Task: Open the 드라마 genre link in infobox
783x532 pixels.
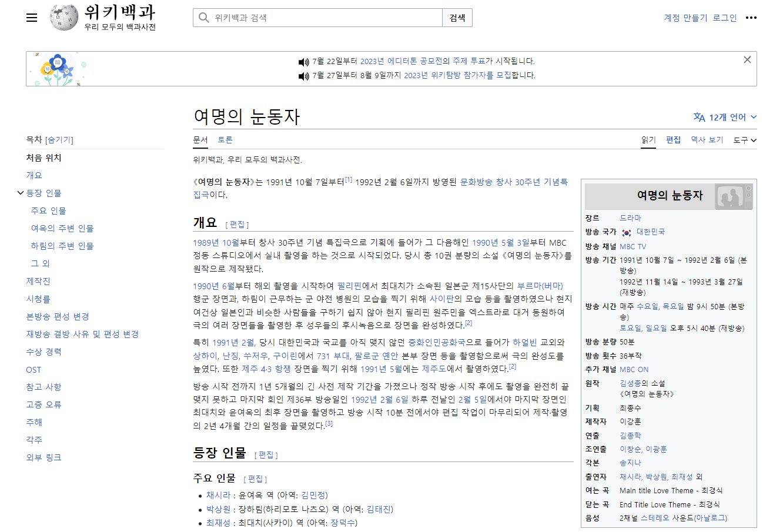Action: tap(630, 218)
